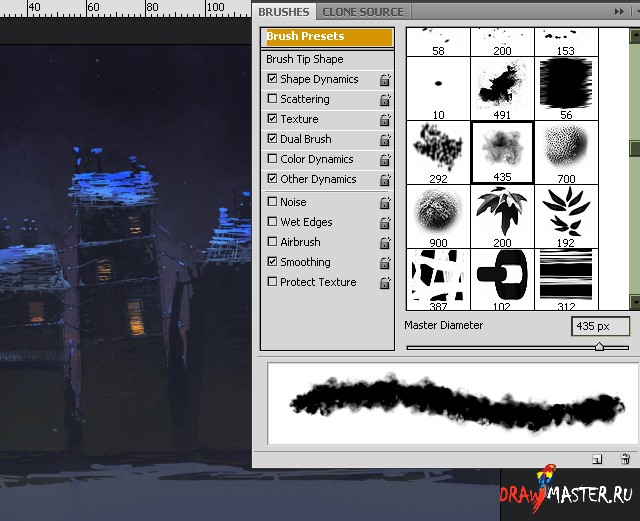Select the bamboo leaves brush 192
The height and width of the screenshot is (521, 640).
point(566,216)
